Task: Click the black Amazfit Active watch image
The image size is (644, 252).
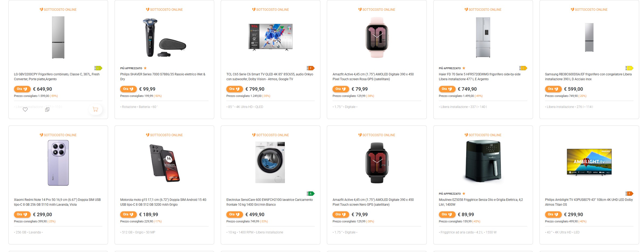Action: 377,163
